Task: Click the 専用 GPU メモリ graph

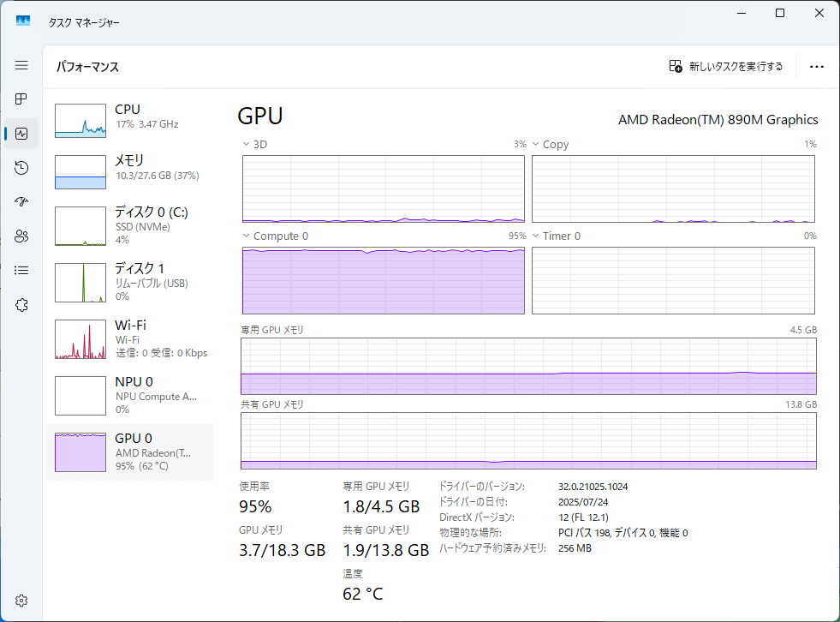Action: click(529, 366)
